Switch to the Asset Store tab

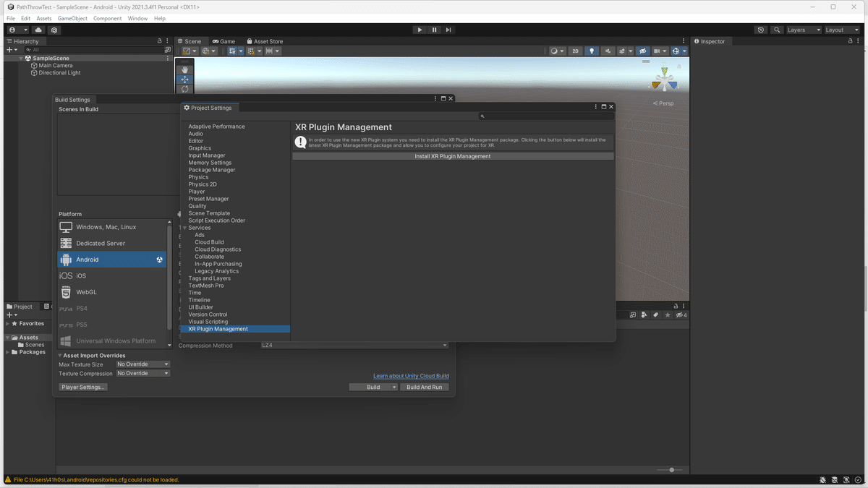click(265, 41)
